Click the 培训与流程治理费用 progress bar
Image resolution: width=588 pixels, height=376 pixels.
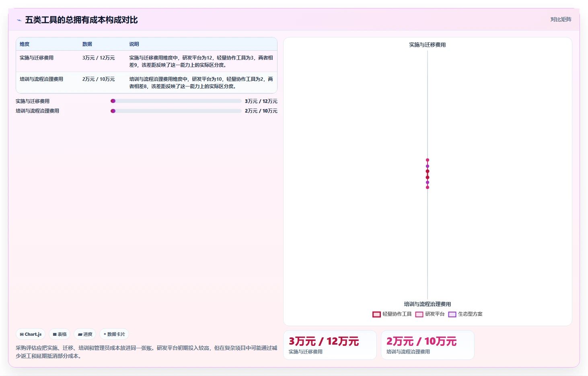tap(176, 111)
